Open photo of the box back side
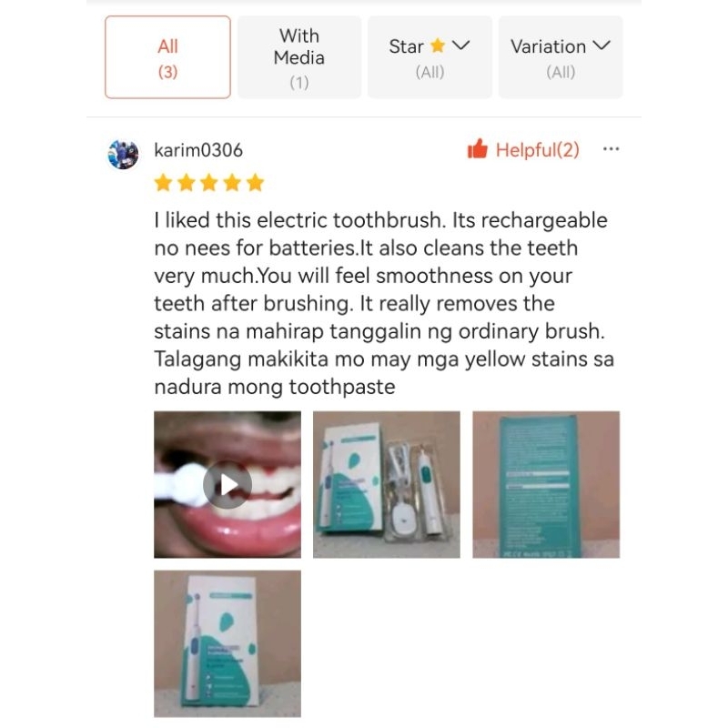 click(546, 484)
